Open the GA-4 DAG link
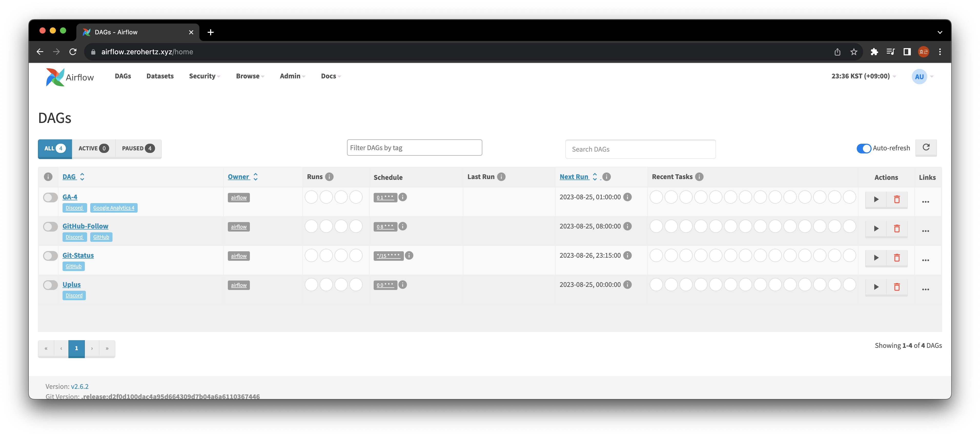The width and height of the screenshot is (980, 437). 70,197
